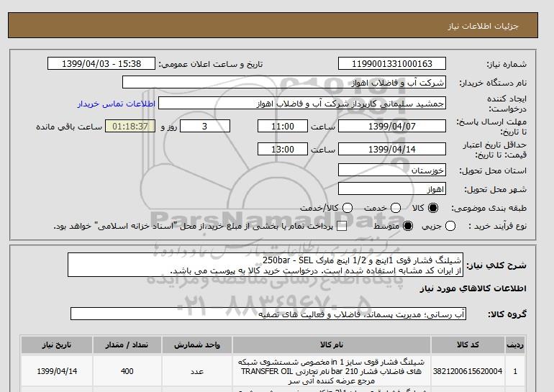Viewport: 554px width, 392px height.
Task: Click the need number field 1199001331000163
Action: coord(392,64)
